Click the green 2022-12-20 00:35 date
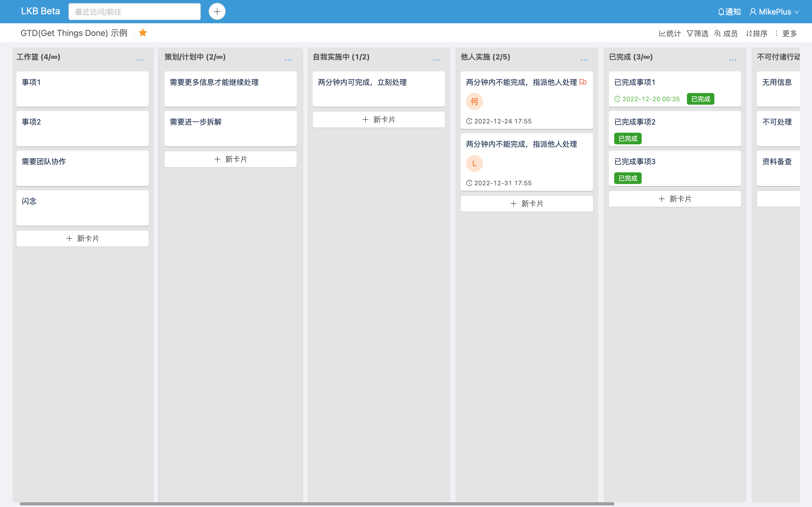This screenshot has height=507, width=812. [647, 99]
